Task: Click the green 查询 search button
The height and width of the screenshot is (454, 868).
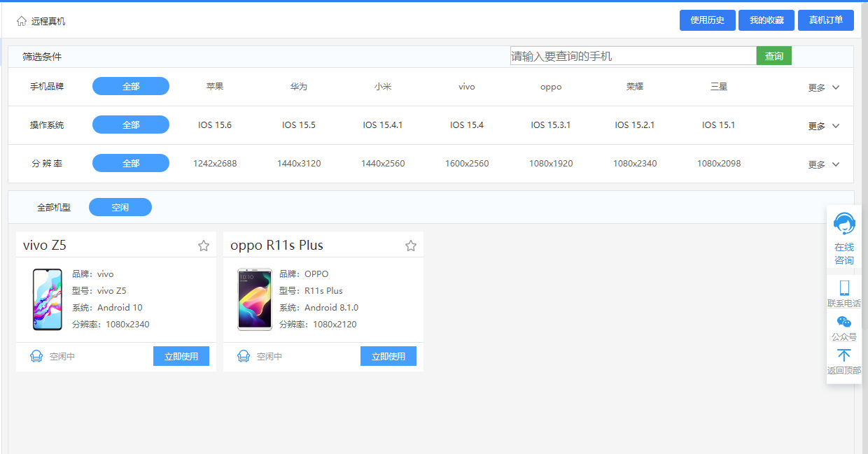Action: point(774,56)
